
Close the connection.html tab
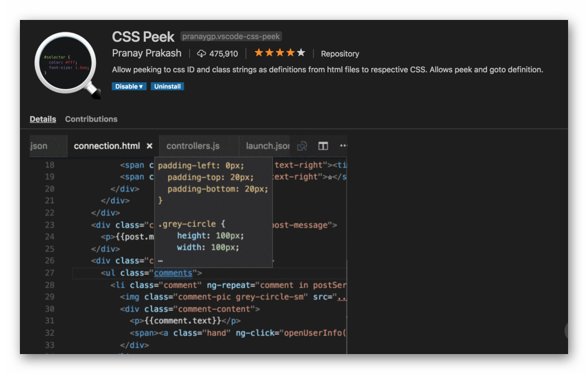click(149, 146)
